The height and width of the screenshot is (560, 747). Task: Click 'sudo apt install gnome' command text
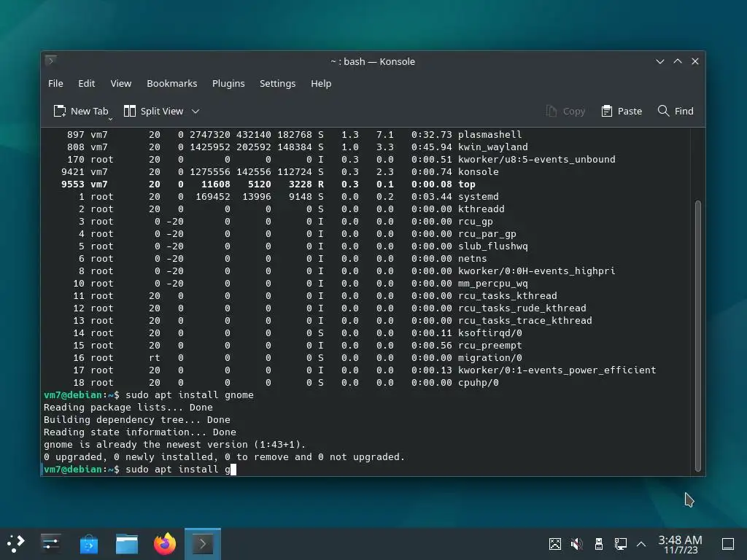(x=189, y=394)
